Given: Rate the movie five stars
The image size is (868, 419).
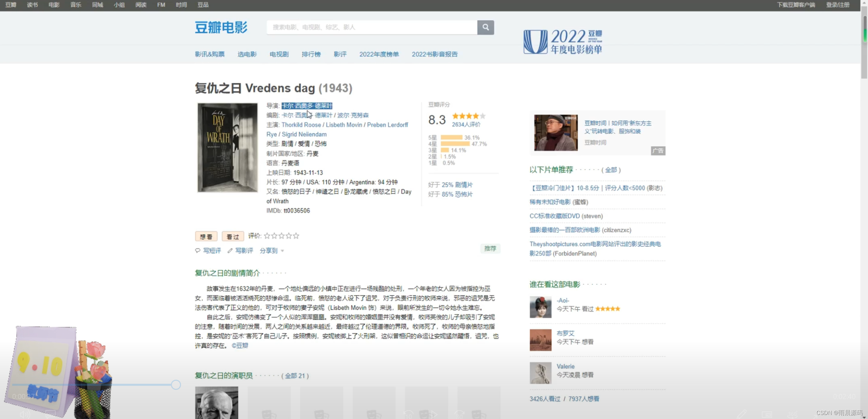Looking at the screenshot, I should coord(296,236).
